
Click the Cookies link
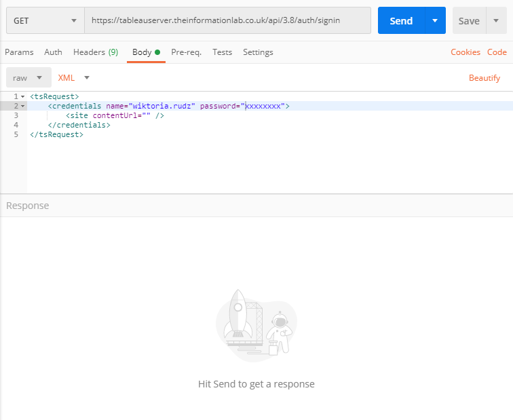pyautogui.click(x=465, y=52)
